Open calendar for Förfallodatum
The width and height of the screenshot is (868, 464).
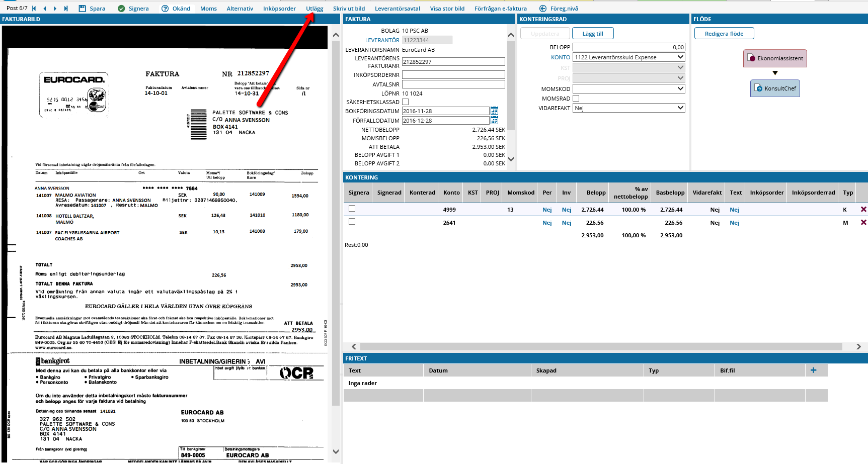(494, 120)
